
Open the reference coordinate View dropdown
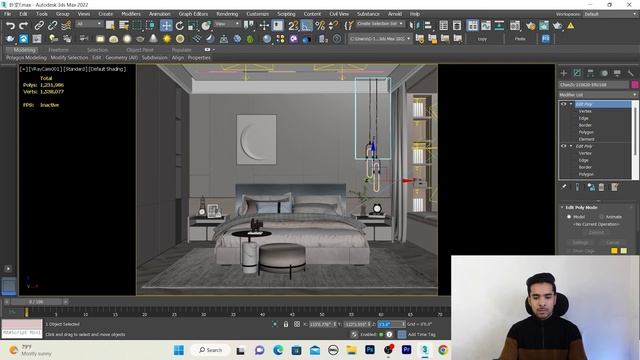coord(227,24)
